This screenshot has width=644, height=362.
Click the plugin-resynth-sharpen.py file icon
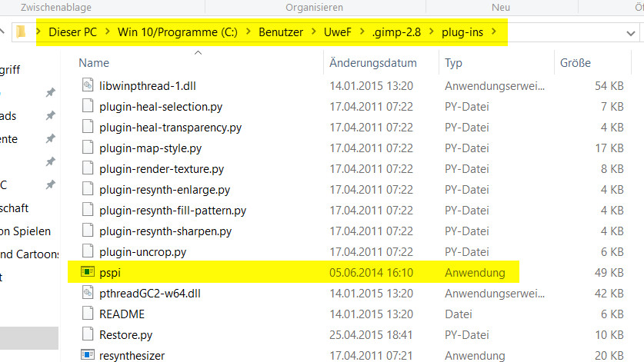point(88,231)
